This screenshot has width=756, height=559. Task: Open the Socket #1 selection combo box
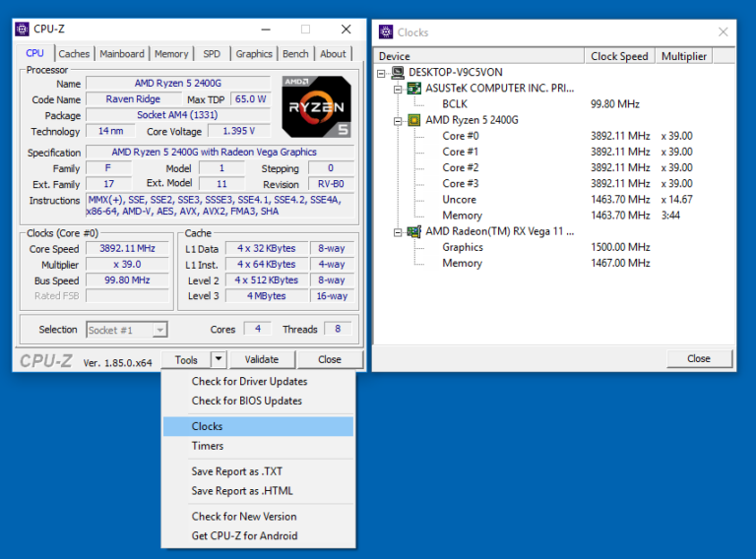(127, 330)
